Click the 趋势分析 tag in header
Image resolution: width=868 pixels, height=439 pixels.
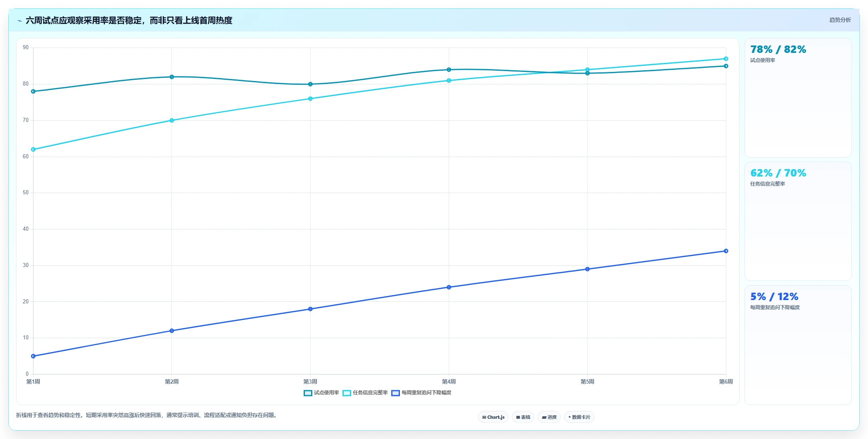840,20
